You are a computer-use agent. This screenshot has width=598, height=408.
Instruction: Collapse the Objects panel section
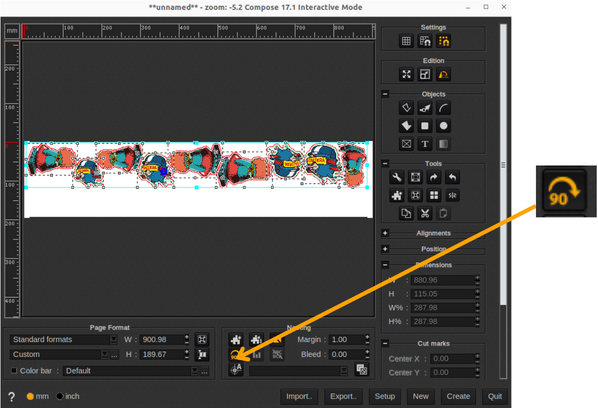point(385,94)
